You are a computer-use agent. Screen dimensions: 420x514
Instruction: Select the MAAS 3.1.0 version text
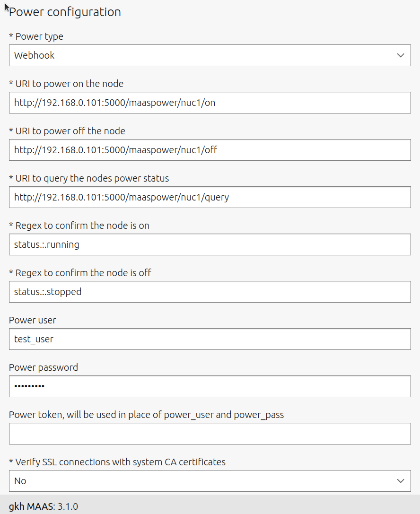coord(67,506)
